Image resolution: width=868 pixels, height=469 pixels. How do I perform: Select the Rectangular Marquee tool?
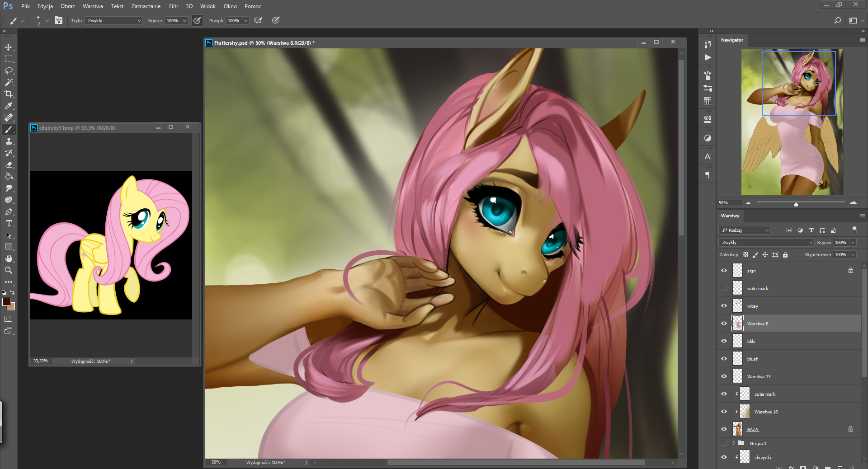pos(9,59)
